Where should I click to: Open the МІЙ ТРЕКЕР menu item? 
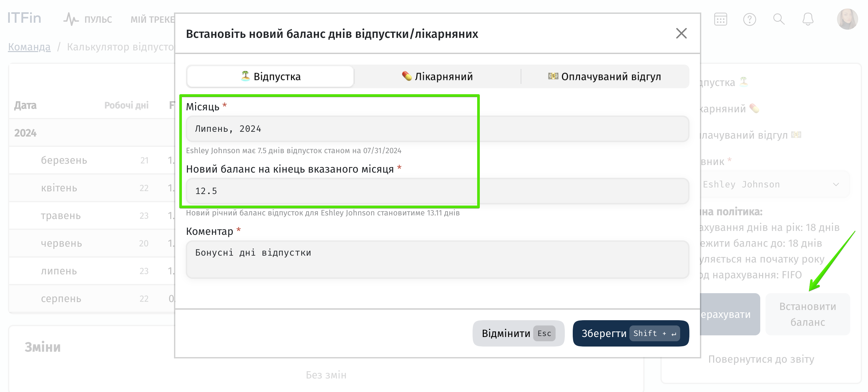click(x=152, y=19)
